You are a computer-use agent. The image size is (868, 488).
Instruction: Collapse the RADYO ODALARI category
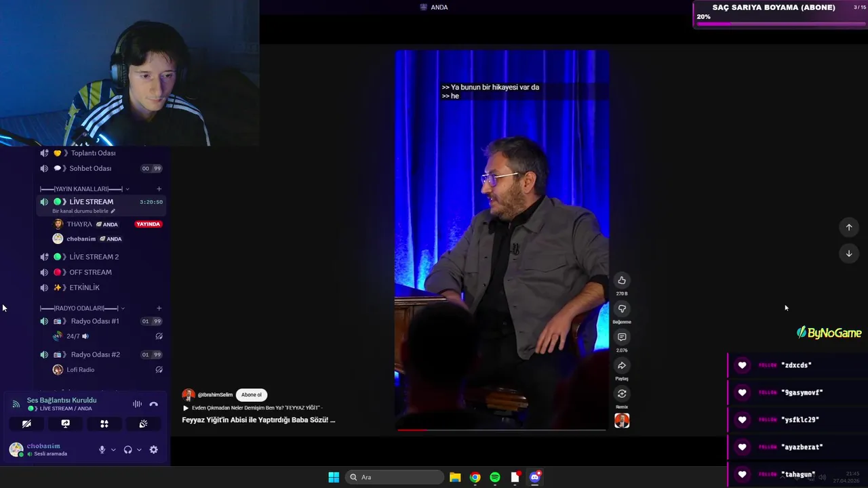(x=82, y=308)
